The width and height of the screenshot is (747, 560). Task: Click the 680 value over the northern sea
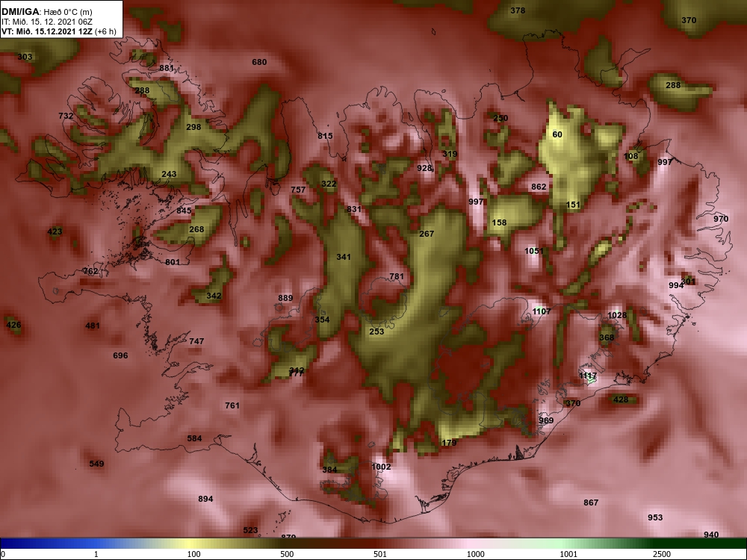point(259,62)
